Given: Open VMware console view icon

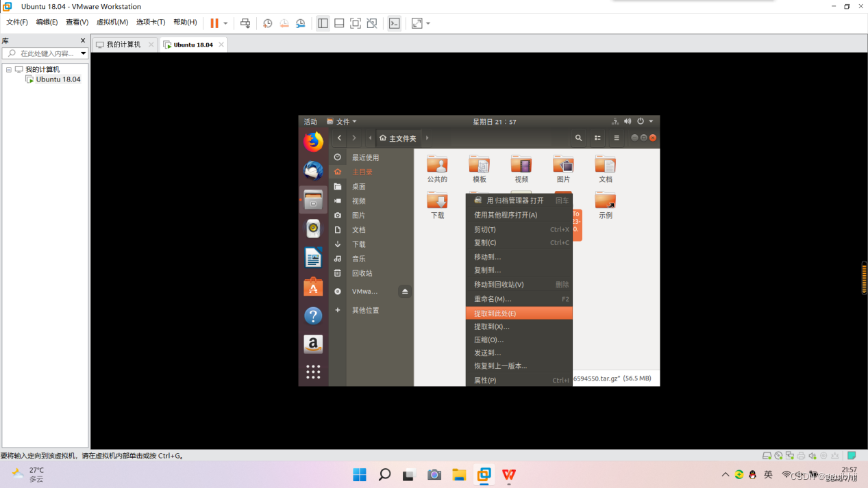Looking at the screenshot, I should [x=395, y=23].
